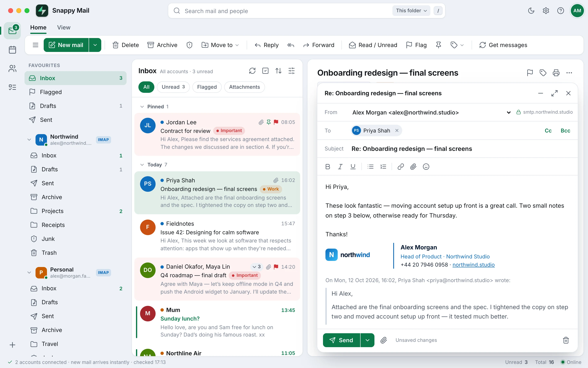588x368 pixels.
Task: Open message list filter settings icon
Action: tap(291, 71)
